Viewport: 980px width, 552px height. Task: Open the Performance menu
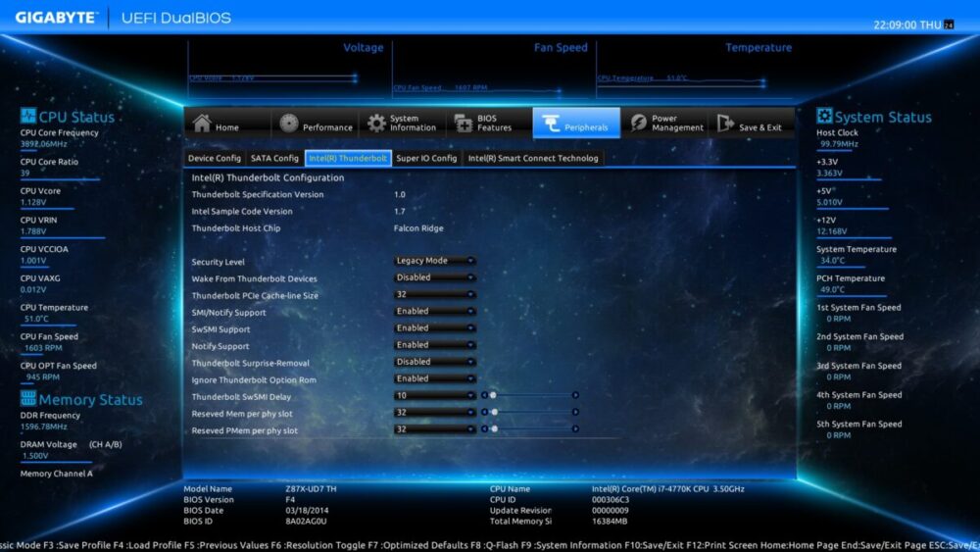pyautogui.click(x=315, y=123)
